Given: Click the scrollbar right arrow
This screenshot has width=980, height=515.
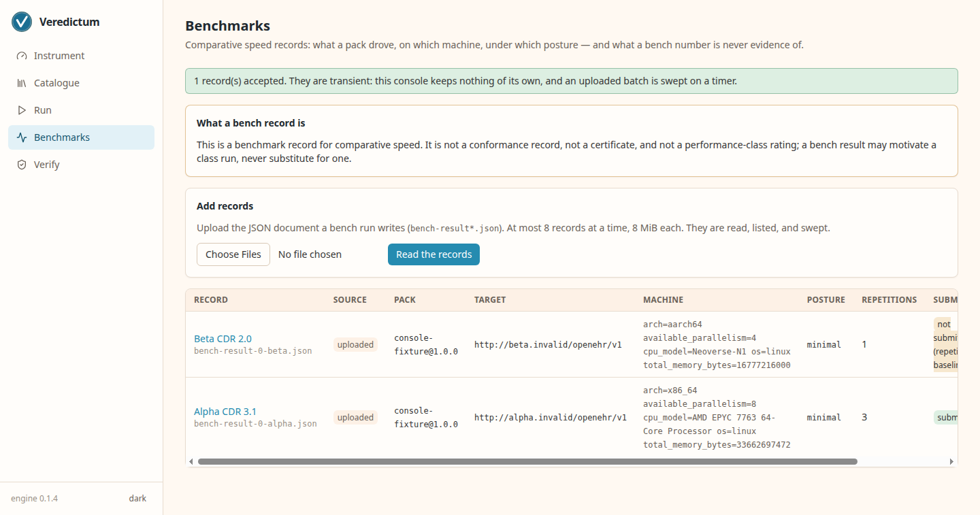Looking at the screenshot, I should click(951, 461).
